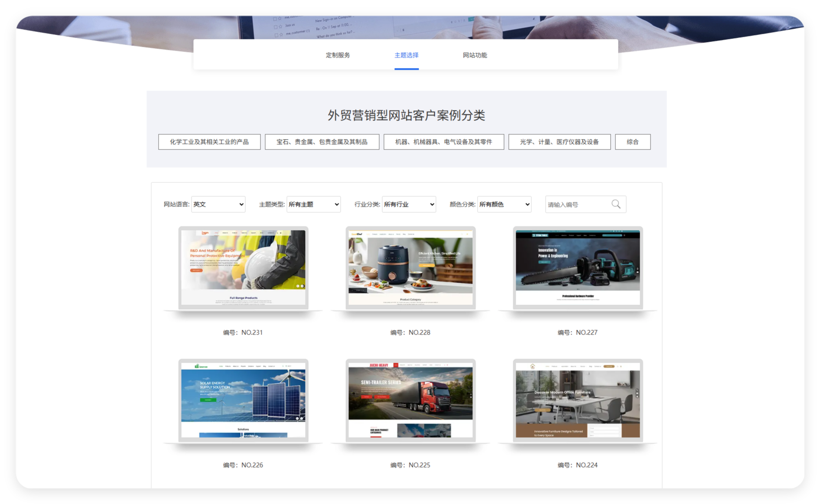Image resolution: width=820 pixels, height=504 pixels.
Task: Click the 宝石、贵金属、包贵金属及其制品 category
Action: click(x=322, y=142)
